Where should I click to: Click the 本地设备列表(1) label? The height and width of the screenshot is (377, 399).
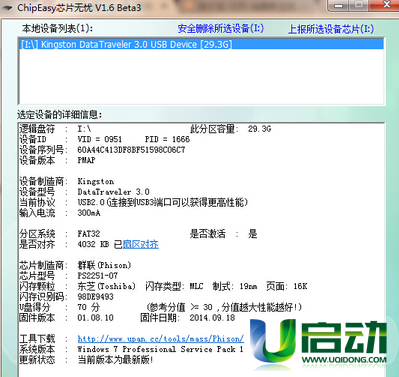[x=57, y=28]
